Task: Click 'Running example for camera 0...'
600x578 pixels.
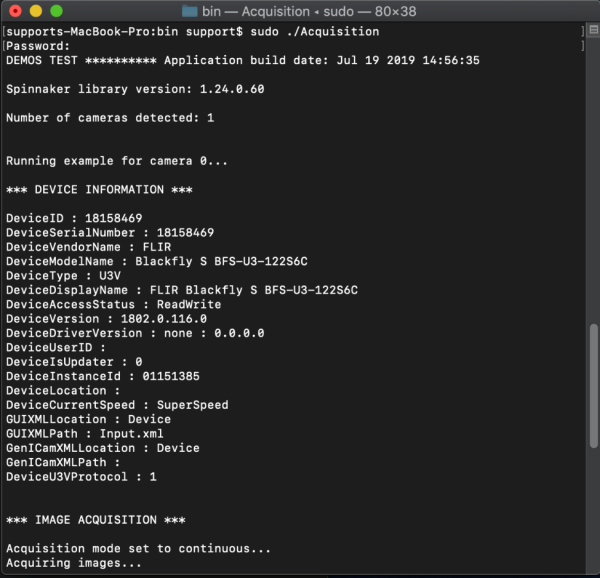Action: pos(117,161)
